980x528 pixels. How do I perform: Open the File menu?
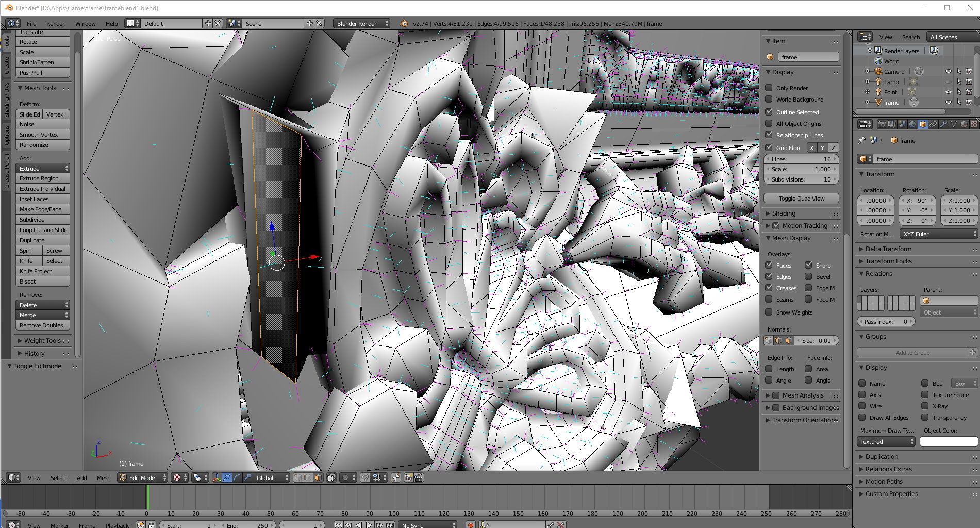(x=31, y=24)
